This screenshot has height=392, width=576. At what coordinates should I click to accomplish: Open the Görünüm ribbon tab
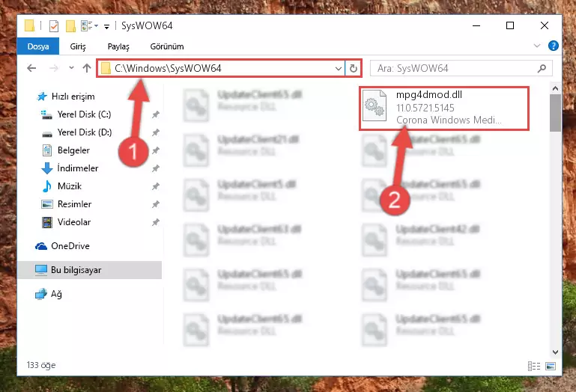coord(167,46)
